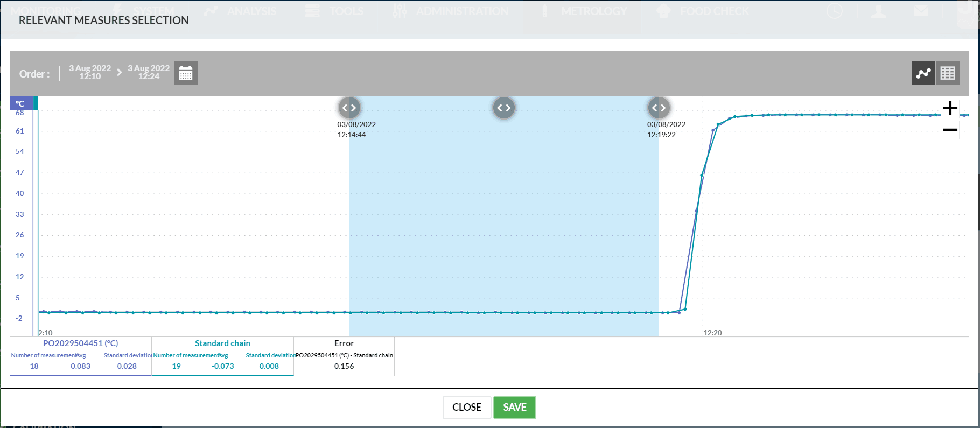Image resolution: width=980 pixels, height=428 pixels.
Task: Click the RELEVANT MEASURES SELECTION title
Action: [104, 20]
